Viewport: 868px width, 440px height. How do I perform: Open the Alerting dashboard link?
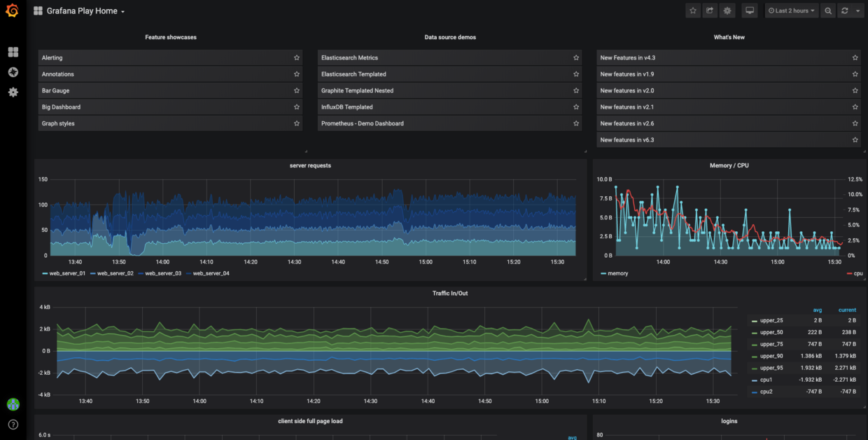tap(170, 57)
